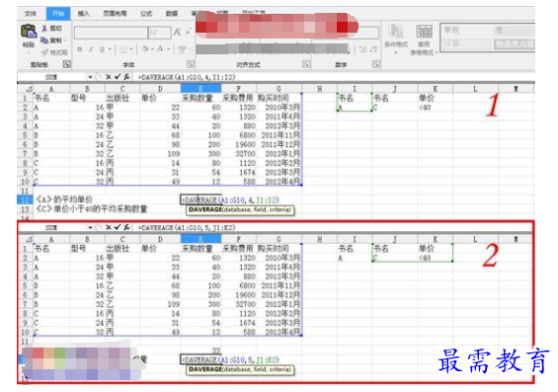Confirm formula with checkmark in upper formula bar

(118, 77)
